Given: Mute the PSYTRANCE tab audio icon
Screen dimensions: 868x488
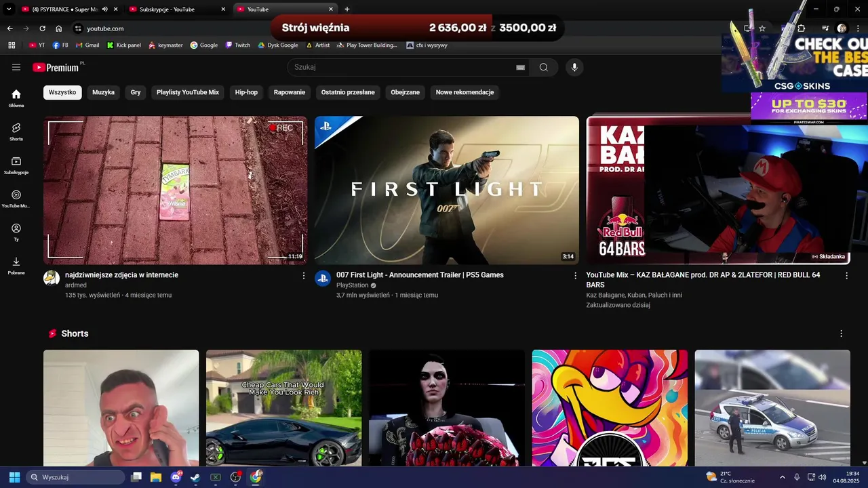Looking at the screenshot, I should [x=104, y=9].
